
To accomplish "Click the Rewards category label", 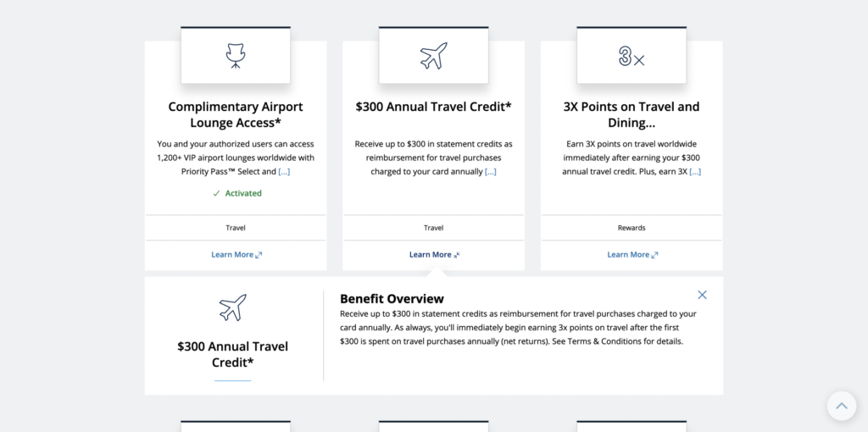I will (x=632, y=227).
